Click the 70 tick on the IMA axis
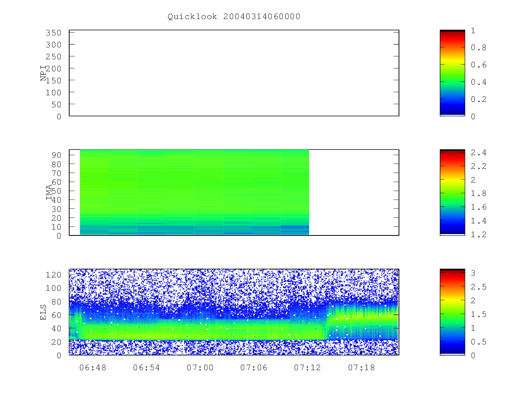The height and width of the screenshot is (399, 532). [56, 172]
